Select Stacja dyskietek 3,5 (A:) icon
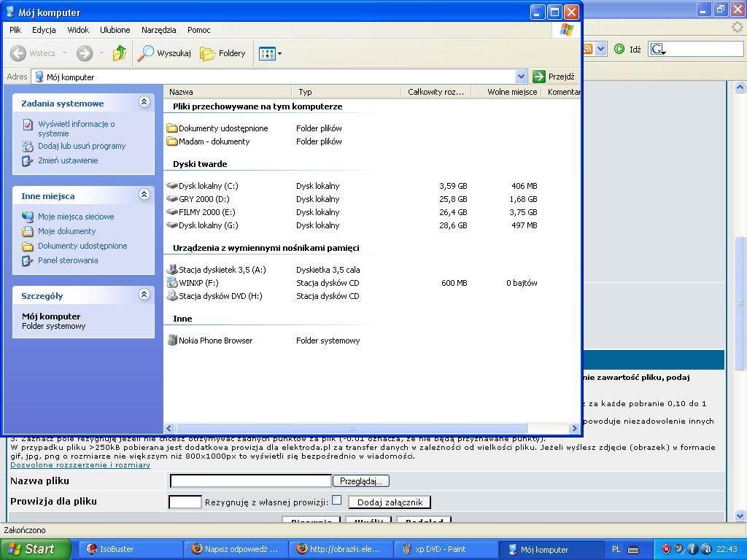Image resolution: width=747 pixels, height=560 pixels. (x=172, y=270)
